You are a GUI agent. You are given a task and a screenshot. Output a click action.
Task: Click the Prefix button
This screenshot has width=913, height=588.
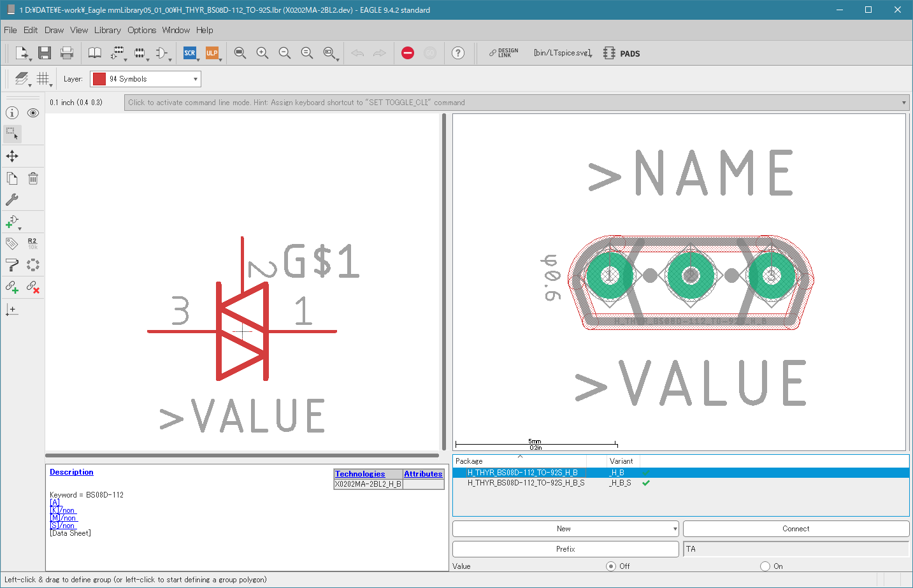coord(565,549)
